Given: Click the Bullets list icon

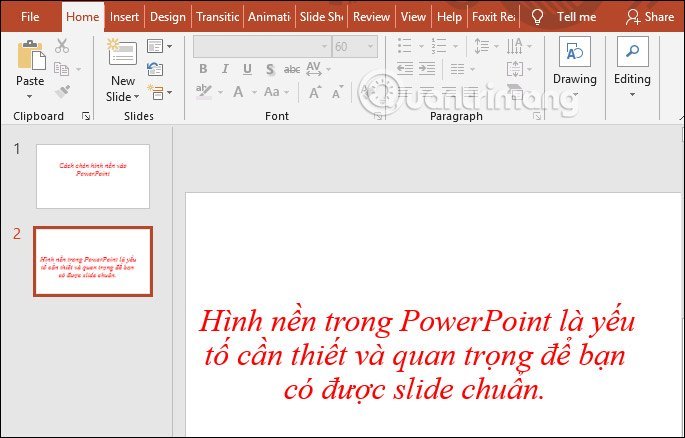Looking at the screenshot, I should point(405,45).
